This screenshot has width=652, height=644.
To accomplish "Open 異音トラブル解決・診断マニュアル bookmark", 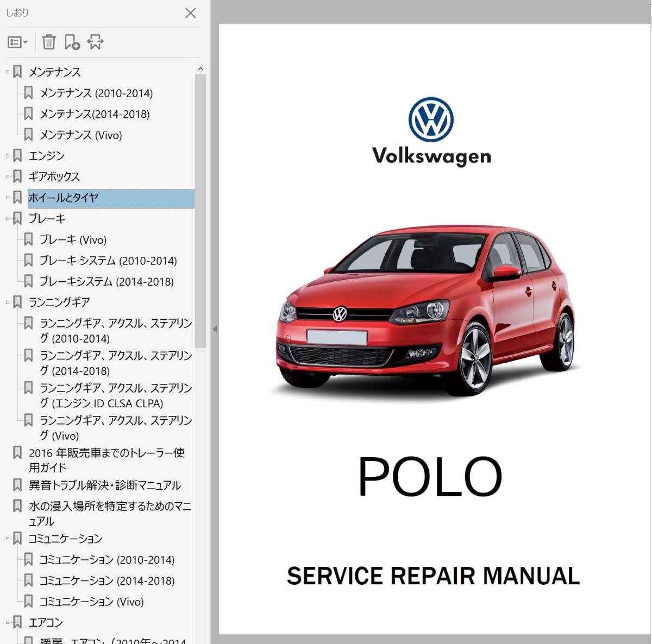I will pos(104,485).
